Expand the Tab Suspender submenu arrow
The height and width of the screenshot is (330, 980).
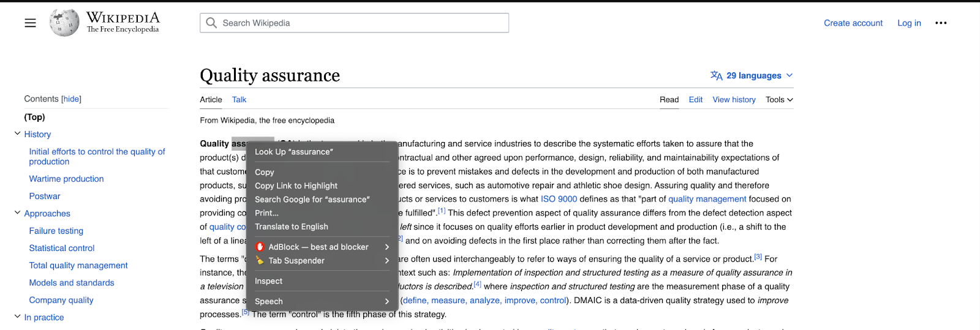click(x=386, y=260)
